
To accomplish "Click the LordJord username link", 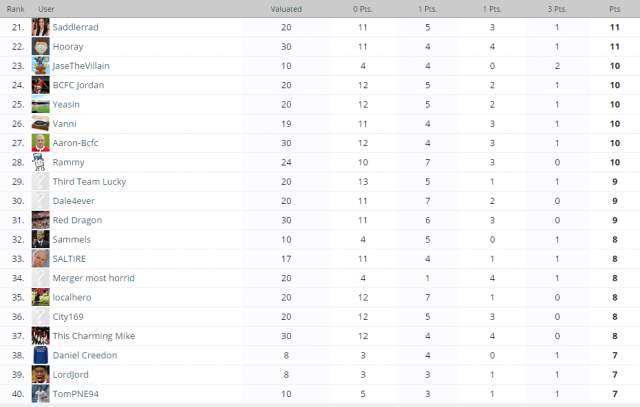I will 71,374.
